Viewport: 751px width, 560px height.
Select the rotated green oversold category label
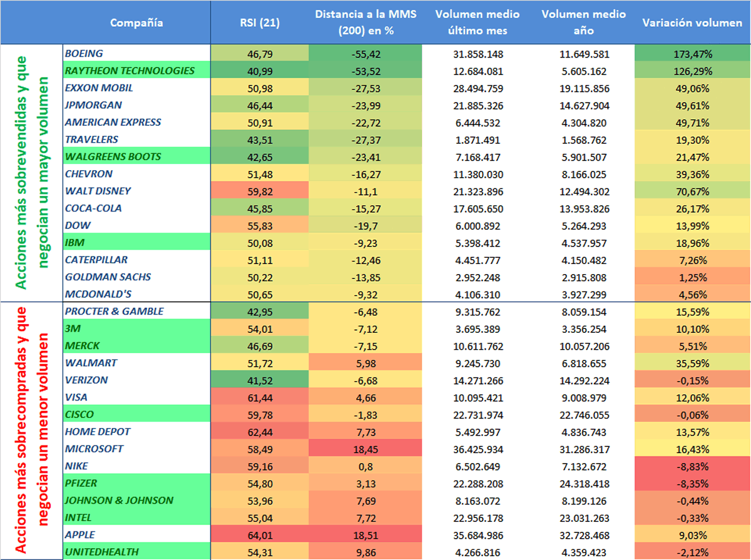point(31,173)
